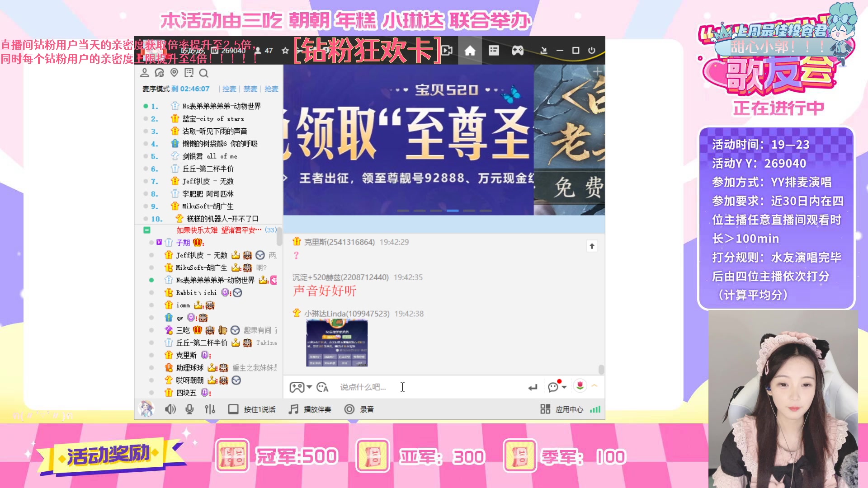The height and width of the screenshot is (488, 868).
Task: Click the 录音 record button
Action: (359, 409)
